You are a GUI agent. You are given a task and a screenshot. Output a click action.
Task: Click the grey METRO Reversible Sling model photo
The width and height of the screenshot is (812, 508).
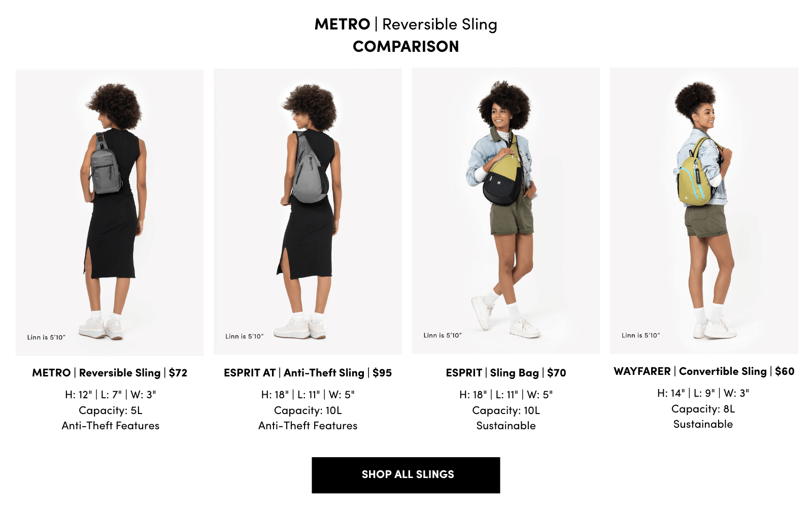(x=110, y=212)
